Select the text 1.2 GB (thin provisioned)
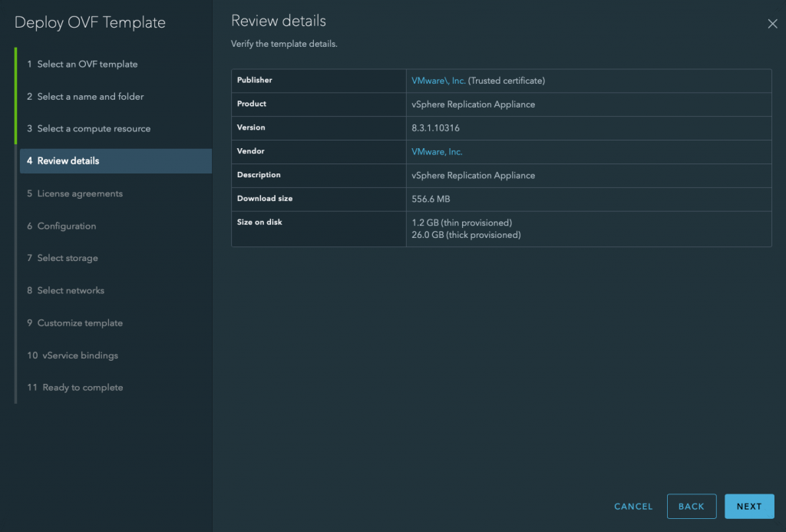The width and height of the screenshot is (786, 532). (461, 223)
